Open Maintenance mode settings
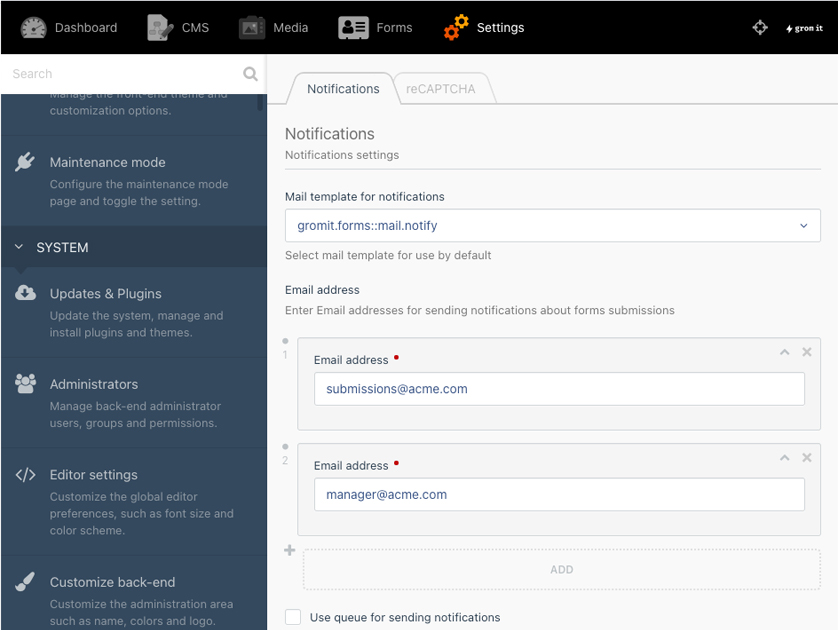This screenshot has width=838, height=630. click(134, 181)
